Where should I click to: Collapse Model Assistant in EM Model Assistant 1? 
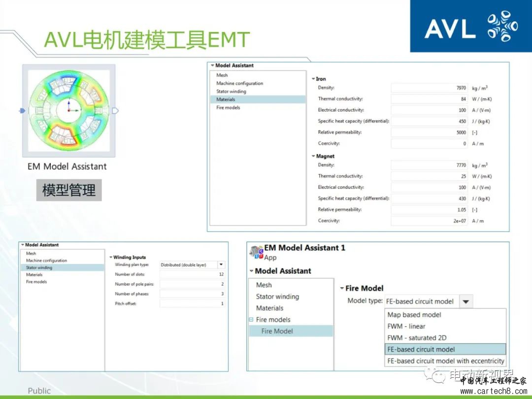click(x=251, y=271)
